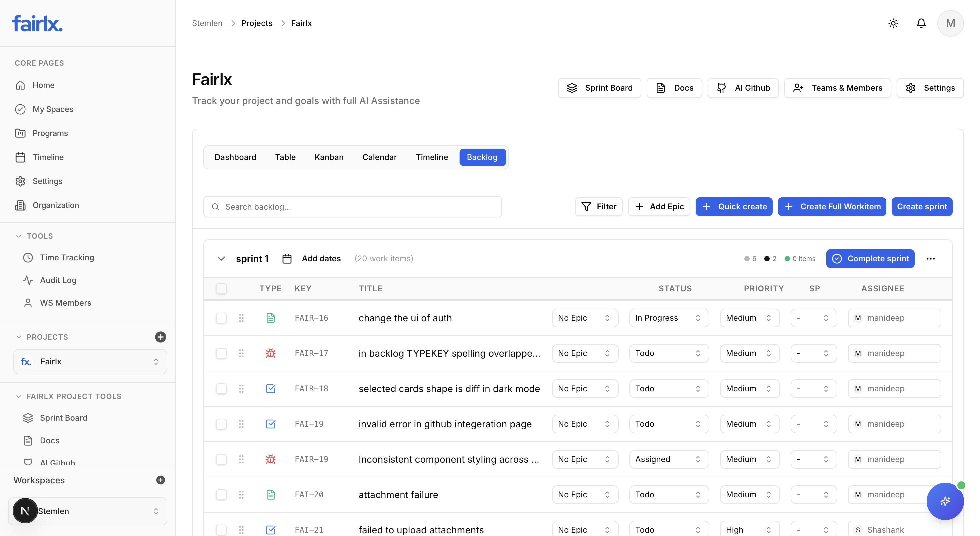The width and height of the screenshot is (980, 536).
Task: Click the drag handle for FAIR-16
Action: [x=241, y=318]
